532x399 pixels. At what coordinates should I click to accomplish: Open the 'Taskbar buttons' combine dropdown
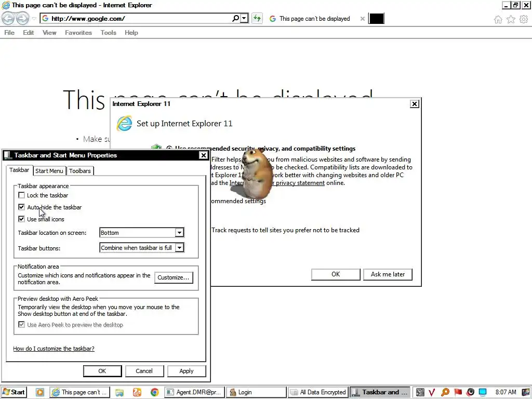click(x=179, y=248)
